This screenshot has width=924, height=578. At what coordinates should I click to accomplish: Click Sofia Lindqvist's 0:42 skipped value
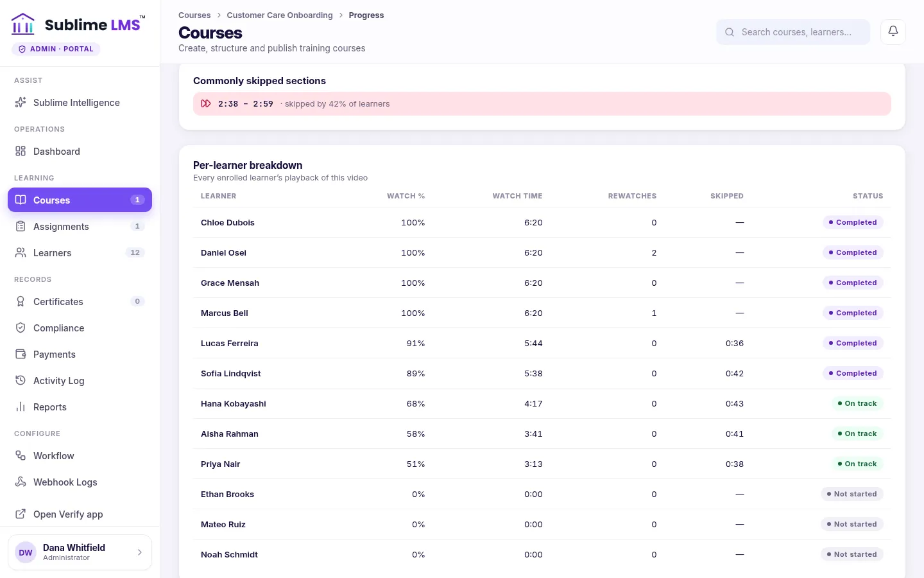[735, 374]
